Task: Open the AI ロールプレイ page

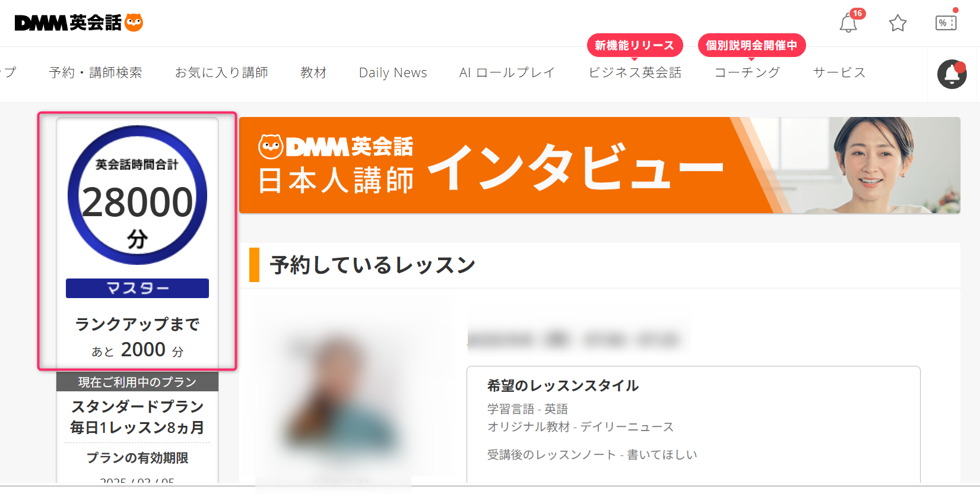Action: [507, 72]
